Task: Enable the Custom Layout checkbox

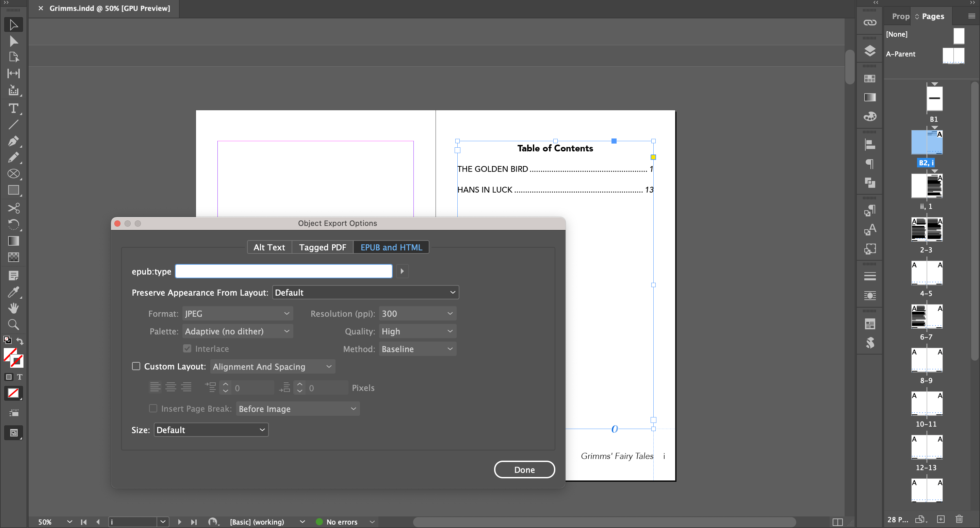Action: (x=136, y=366)
